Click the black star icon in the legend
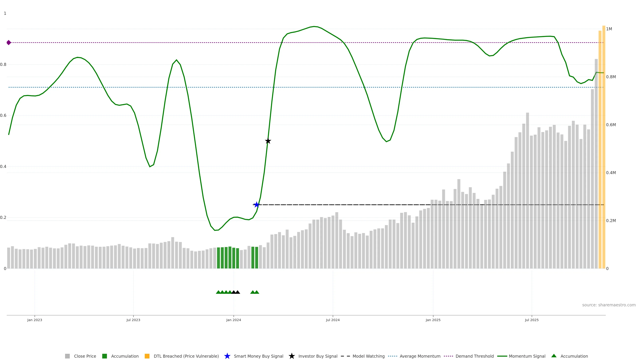 click(291, 356)
